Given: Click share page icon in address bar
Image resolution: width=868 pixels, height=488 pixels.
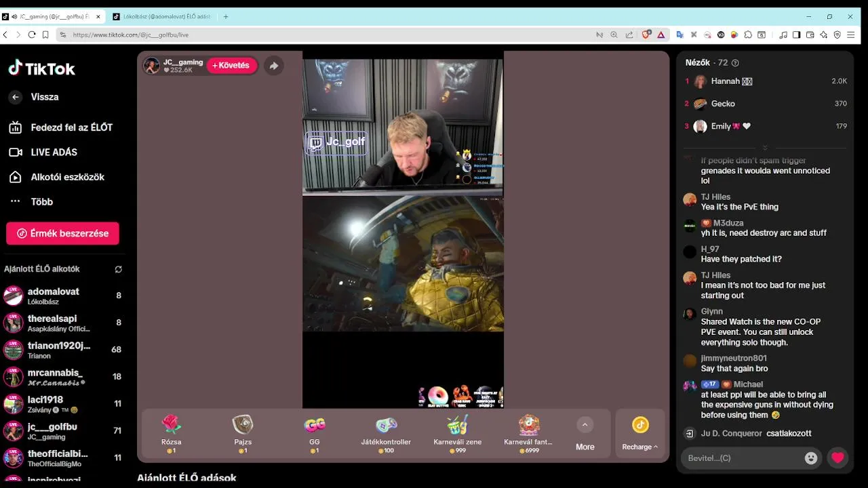Looking at the screenshot, I should click(629, 35).
